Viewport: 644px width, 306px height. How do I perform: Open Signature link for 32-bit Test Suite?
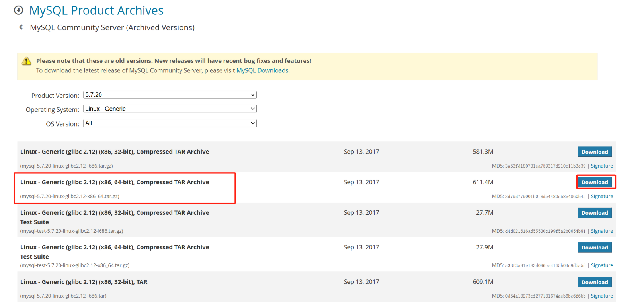click(601, 231)
